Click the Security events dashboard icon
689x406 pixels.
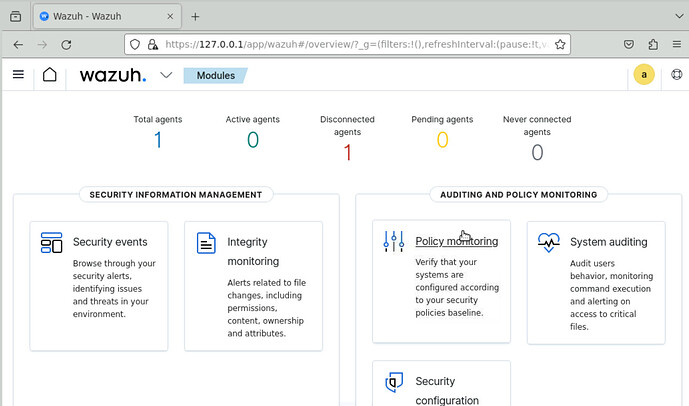[x=51, y=243]
